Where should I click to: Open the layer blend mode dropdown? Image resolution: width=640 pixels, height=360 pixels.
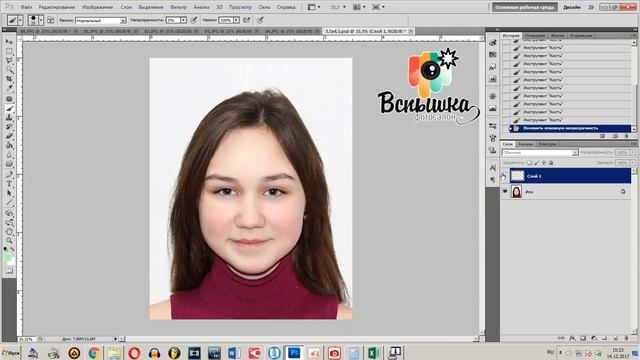coord(540,153)
